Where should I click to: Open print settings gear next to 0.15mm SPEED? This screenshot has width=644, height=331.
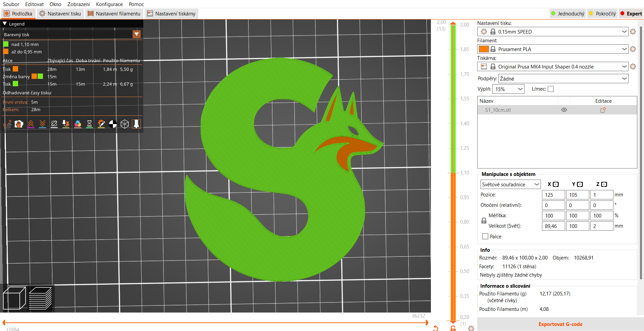tap(633, 32)
